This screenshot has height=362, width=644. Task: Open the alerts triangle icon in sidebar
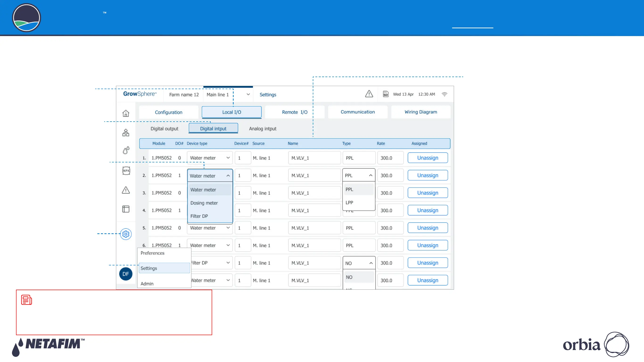[126, 190]
